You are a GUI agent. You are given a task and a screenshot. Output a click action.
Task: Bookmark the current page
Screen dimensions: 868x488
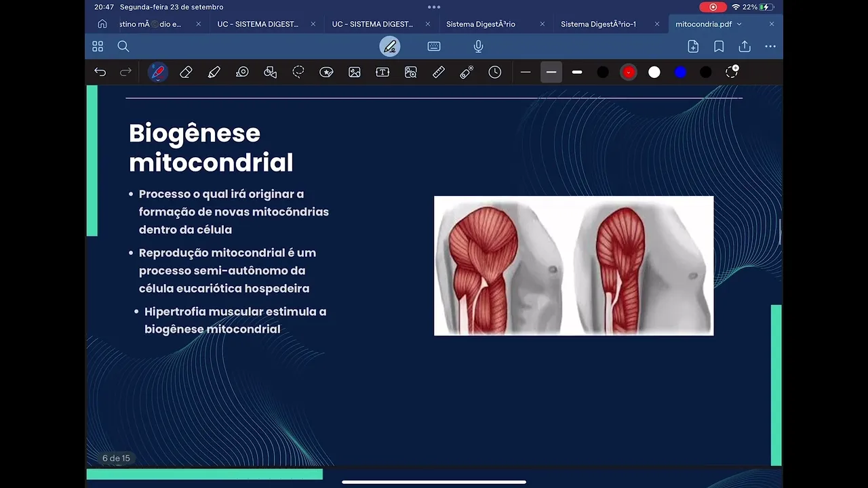[x=719, y=47]
